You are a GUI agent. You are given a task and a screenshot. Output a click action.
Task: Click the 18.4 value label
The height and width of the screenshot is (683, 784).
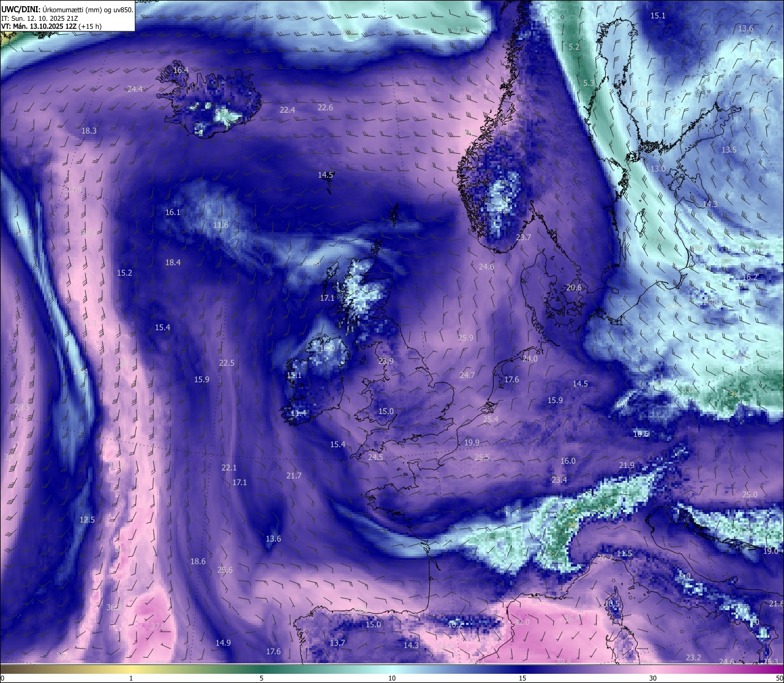click(x=173, y=262)
